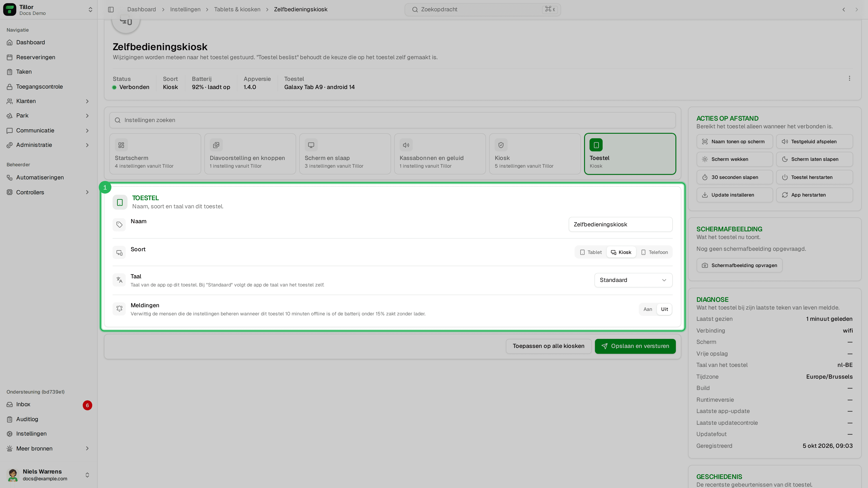The image size is (868, 488).
Task: Play the test sound (Testgeluid afspelen)
Action: [814, 142]
